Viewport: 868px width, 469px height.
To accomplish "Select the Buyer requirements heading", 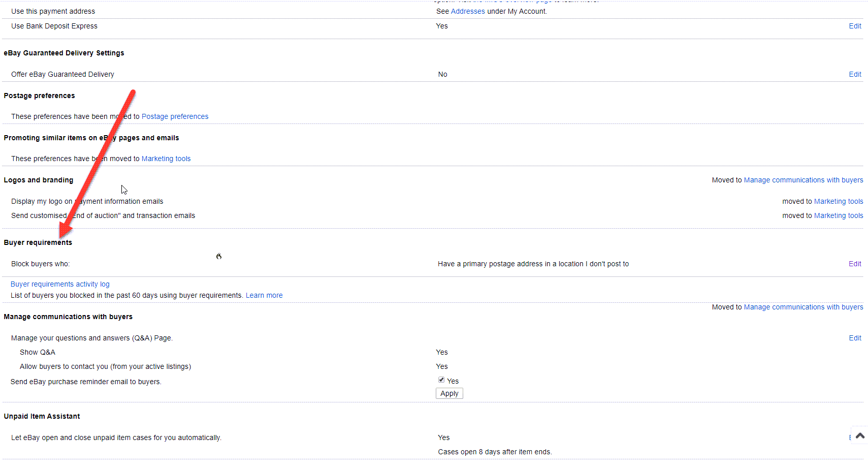I will (x=38, y=242).
